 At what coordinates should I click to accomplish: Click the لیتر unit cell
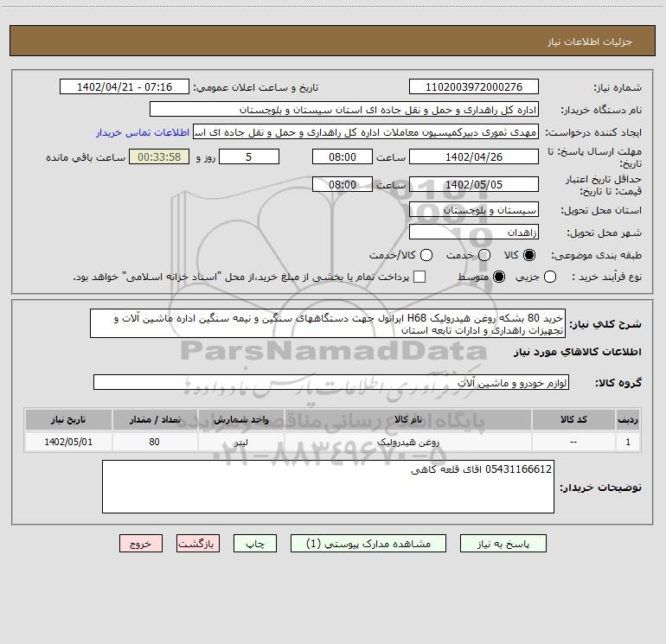[240, 442]
